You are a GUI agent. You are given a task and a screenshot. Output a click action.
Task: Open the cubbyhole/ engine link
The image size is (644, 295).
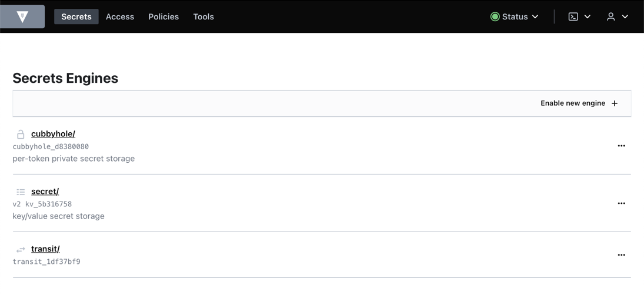click(x=53, y=134)
